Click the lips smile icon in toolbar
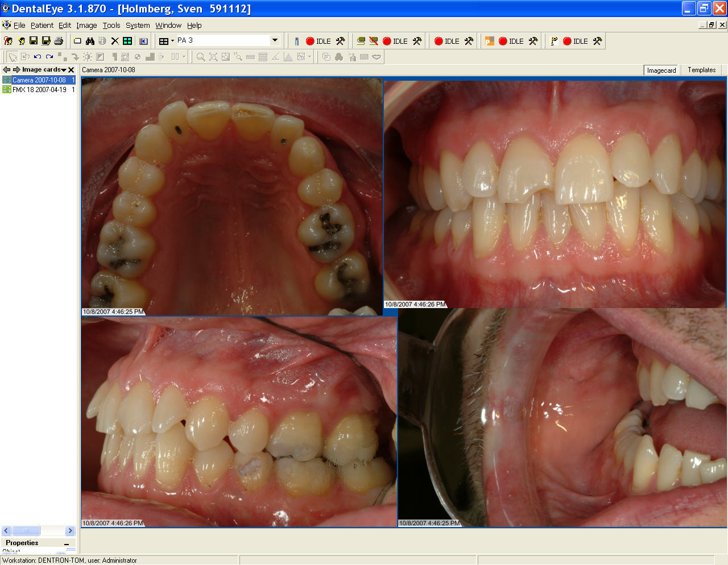728x565 pixels. (377, 57)
